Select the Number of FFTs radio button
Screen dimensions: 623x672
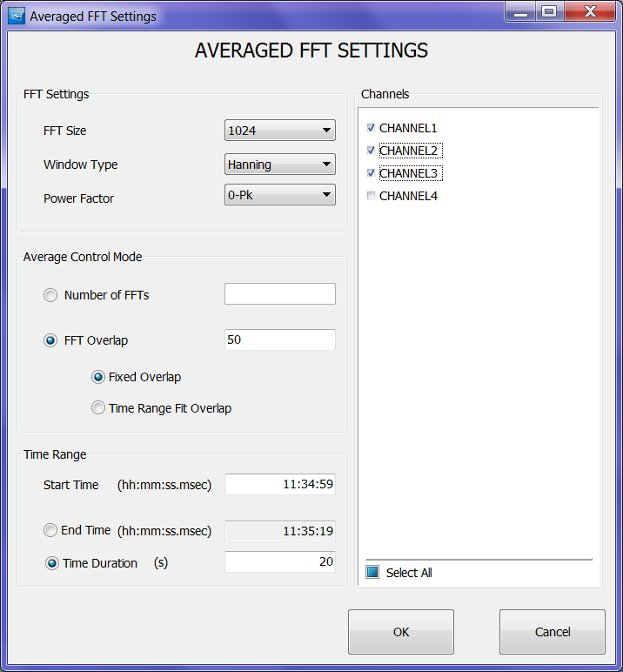(50, 295)
